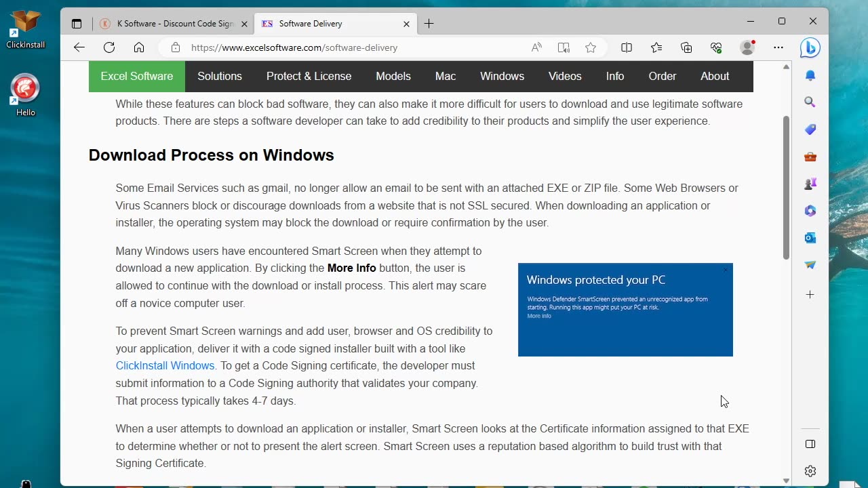The image size is (868, 488).
Task: Toggle the Read aloud icon
Action: (536, 47)
